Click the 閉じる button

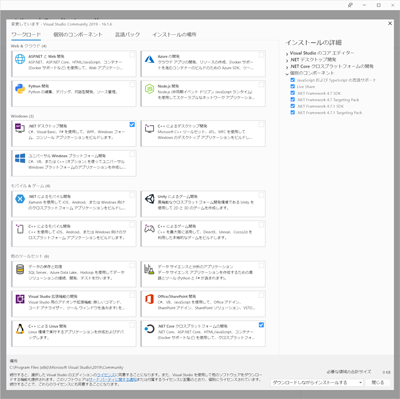pos(378,382)
